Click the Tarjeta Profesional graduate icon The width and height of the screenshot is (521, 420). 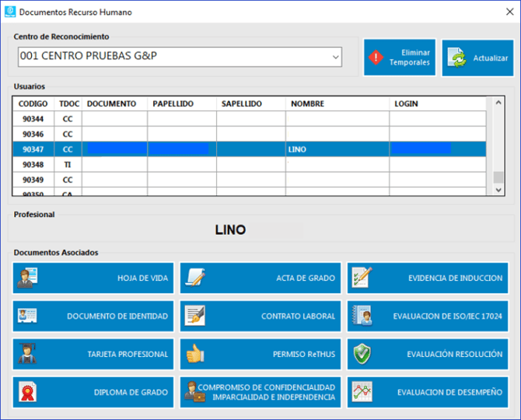[27, 354]
